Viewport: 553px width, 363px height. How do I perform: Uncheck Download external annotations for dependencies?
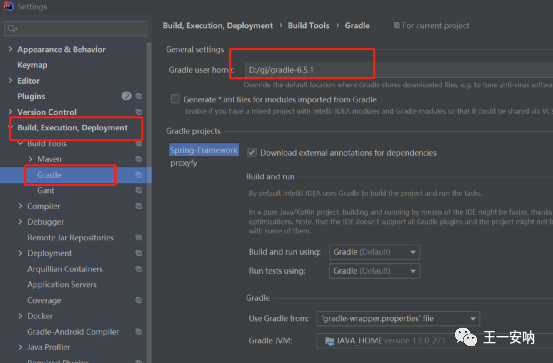(x=252, y=153)
